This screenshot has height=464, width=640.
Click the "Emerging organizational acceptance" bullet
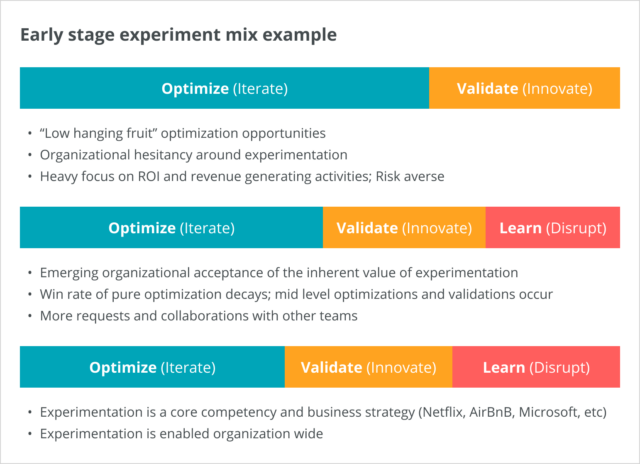pyautogui.click(x=278, y=273)
